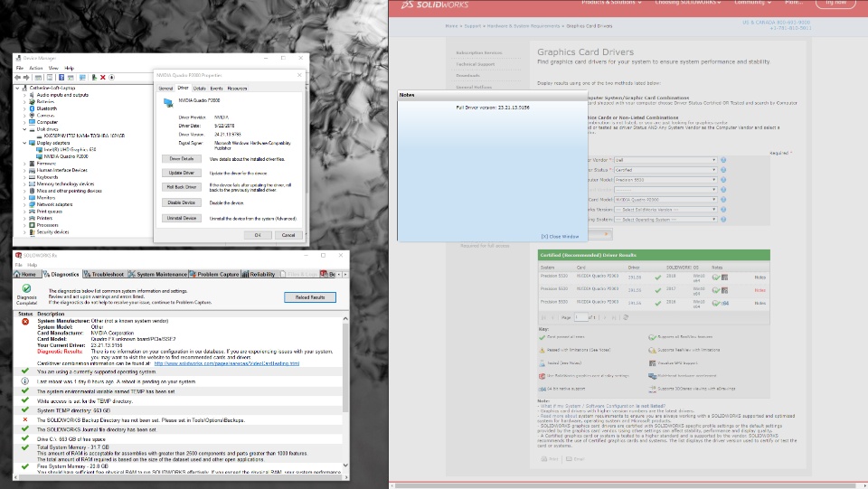The height and width of the screenshot is (489, 868).
Task: Click the SOLIDWORKS logo in site header
Action: click(435, 5)
